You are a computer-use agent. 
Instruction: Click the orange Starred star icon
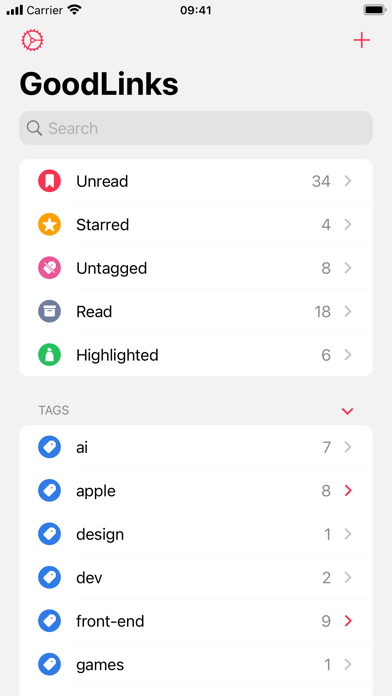49,225
